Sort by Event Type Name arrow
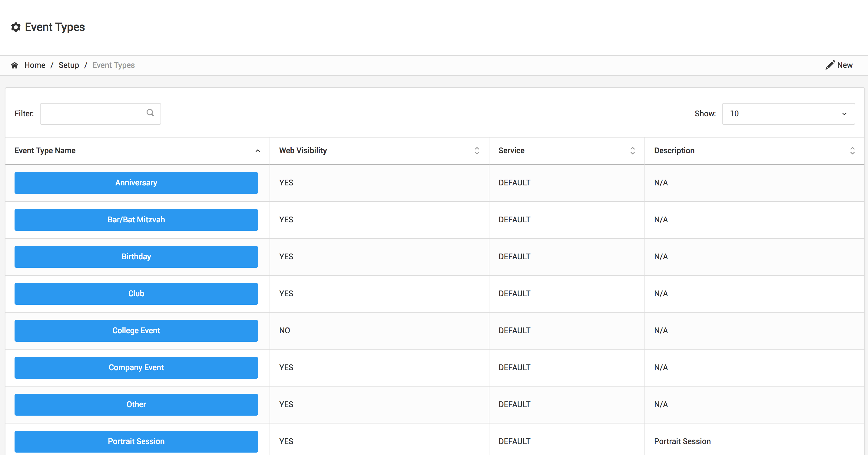The image size is (868, 455). [x=257, y=151]
